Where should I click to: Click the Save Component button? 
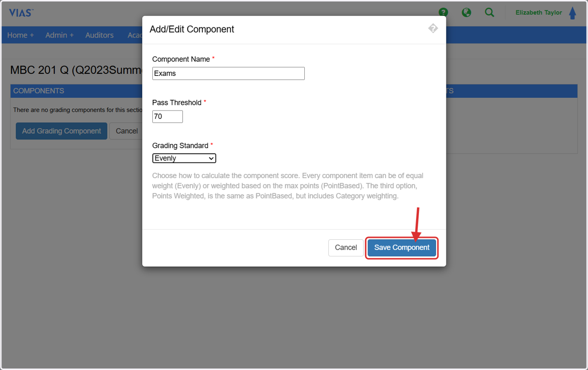pyautogui.click(x=402, y=248)
